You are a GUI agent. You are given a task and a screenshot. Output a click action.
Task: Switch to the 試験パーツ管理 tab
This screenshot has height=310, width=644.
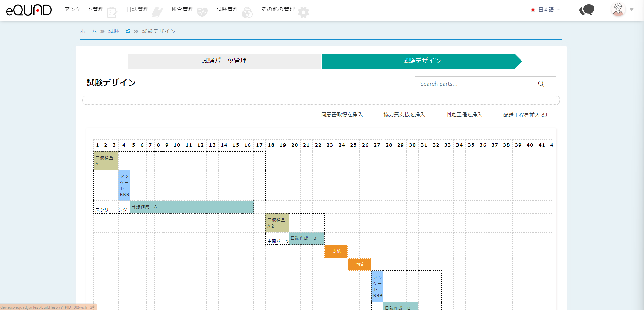(x=224, y=61)
